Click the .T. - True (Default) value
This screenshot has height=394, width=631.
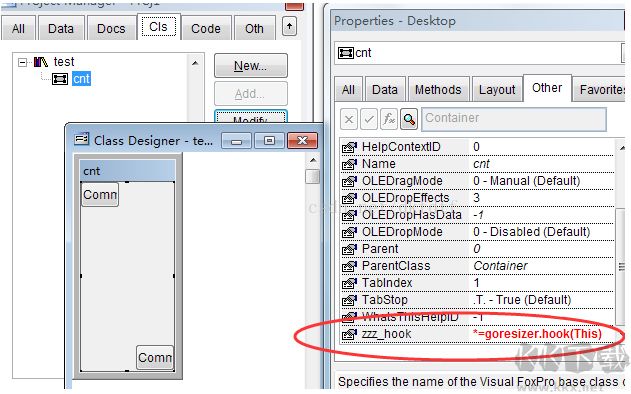tap(522, 300)
